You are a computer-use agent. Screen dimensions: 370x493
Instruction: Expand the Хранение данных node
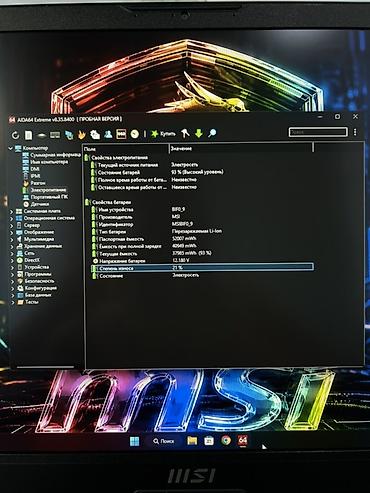12,247
